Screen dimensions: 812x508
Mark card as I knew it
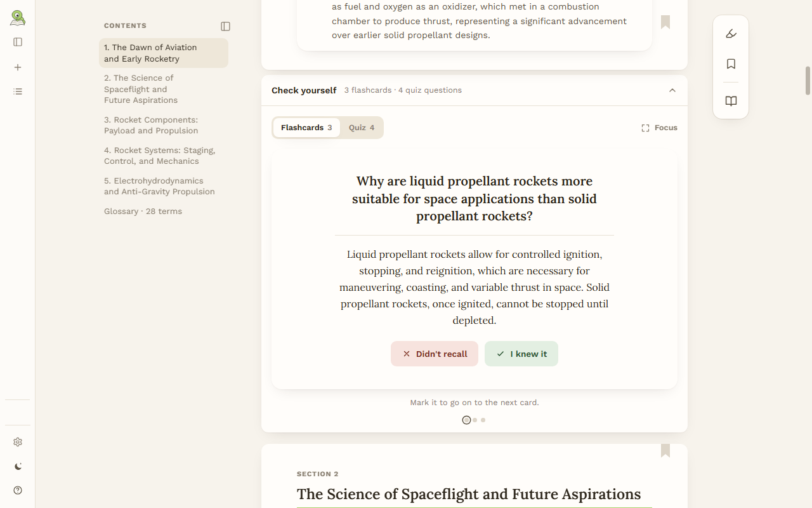click(521, 354)
